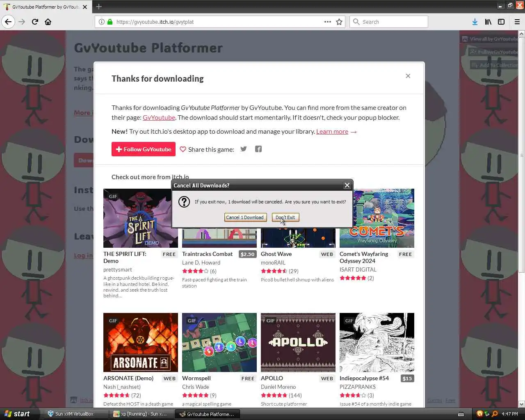Show site information for the address bar
Image resolution: width=525 pixels, height=420 pixels.
point(101,22)
